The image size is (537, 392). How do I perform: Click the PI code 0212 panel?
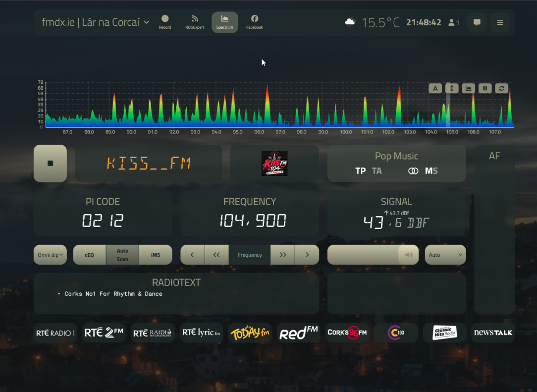click(x=103, y=214)
